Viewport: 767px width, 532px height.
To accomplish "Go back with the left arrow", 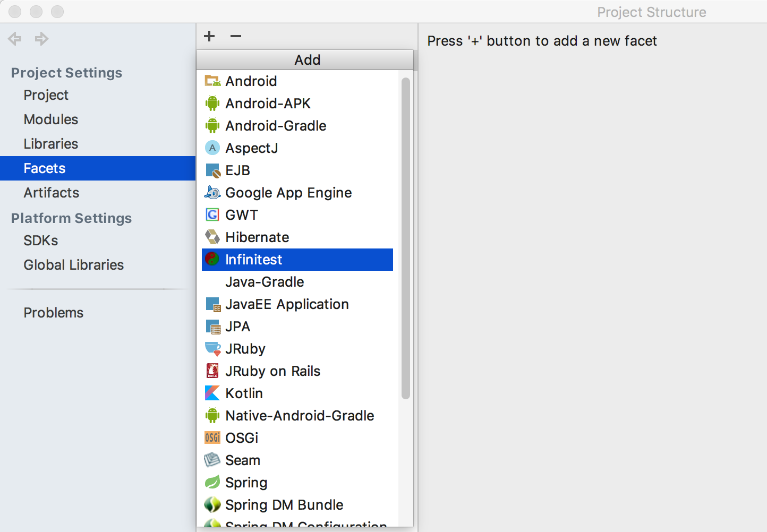I will (x=15, y=38).
